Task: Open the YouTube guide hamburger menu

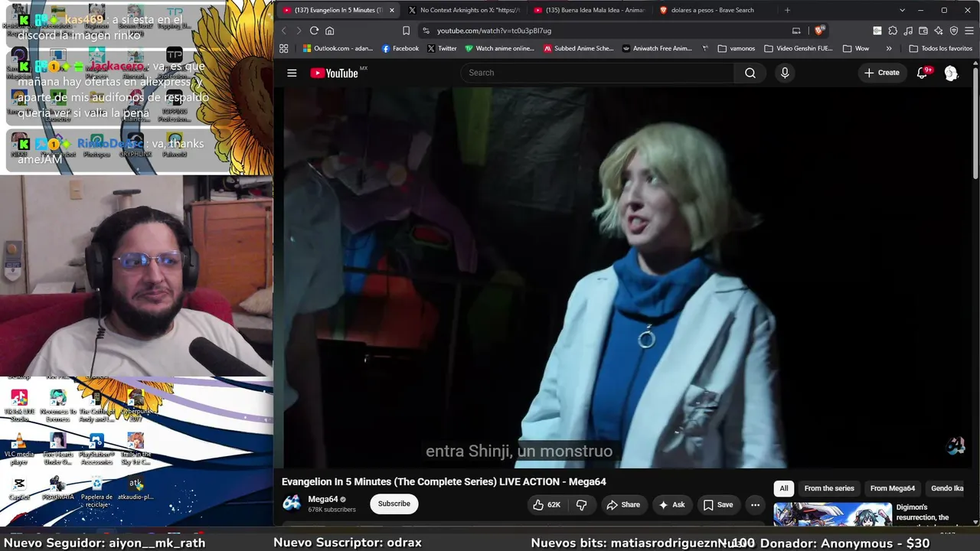Action: (x=292, y=73)
